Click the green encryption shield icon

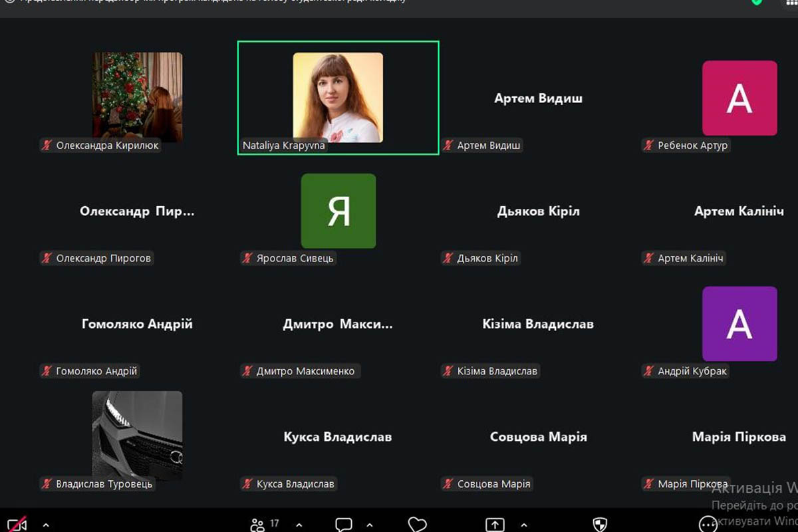757,2
